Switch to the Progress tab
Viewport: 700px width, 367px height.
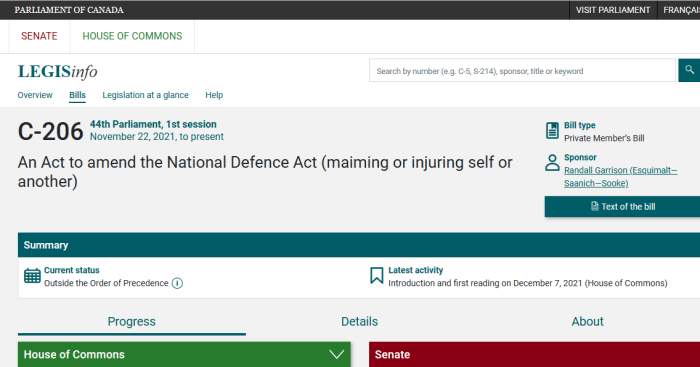(x=132, y=322)
